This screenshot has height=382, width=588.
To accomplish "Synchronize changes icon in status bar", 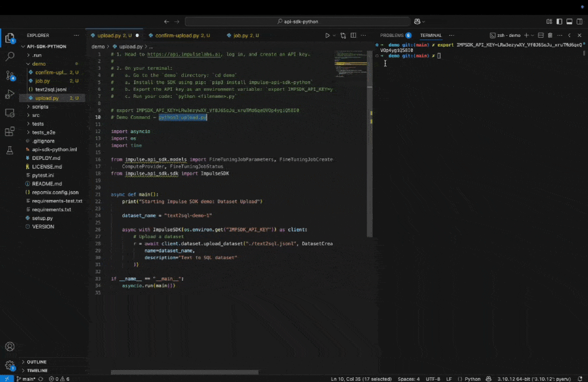I will [41, 379].
